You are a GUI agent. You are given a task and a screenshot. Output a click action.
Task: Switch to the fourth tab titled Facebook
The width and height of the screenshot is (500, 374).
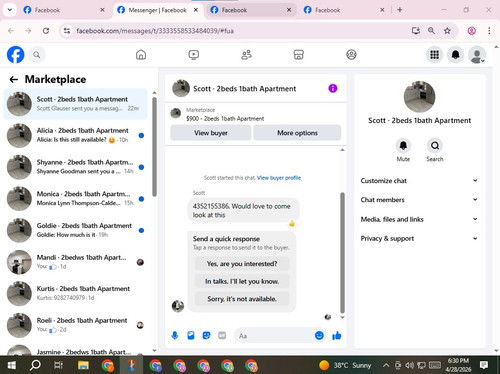pos(343,10)
